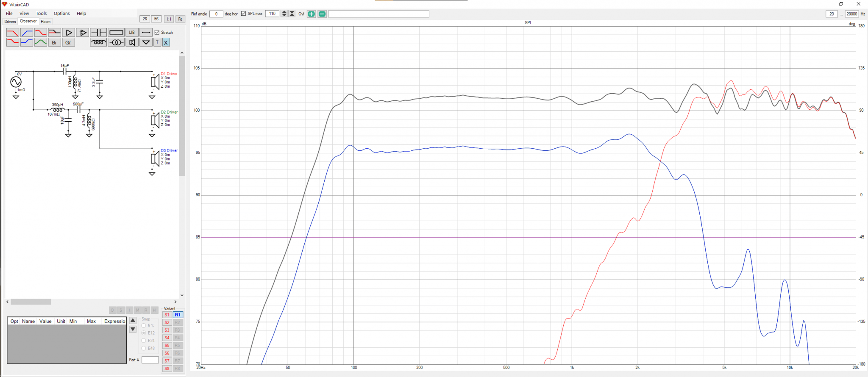The width and height of the screenshot is (868, 377).
Task: Click the SPL scale compress hourglass icon
Action: 292,14
